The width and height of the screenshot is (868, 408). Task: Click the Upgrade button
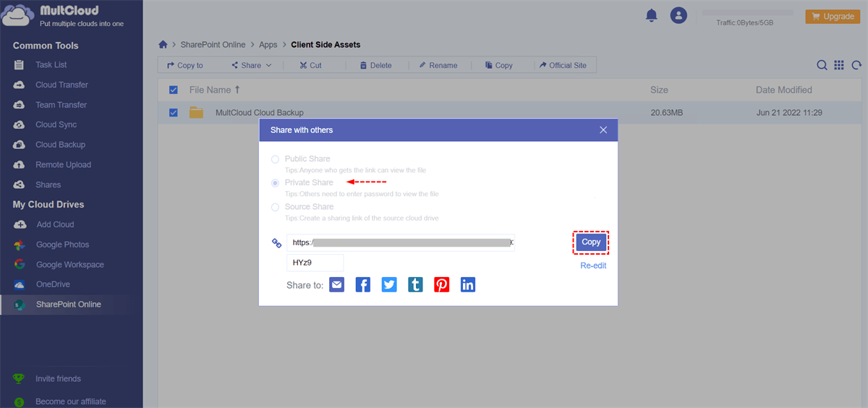point(833,16)
